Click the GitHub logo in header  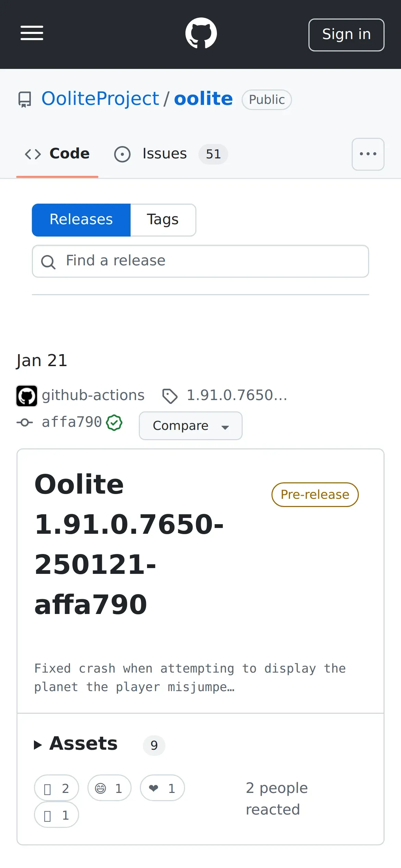[201, 33]
